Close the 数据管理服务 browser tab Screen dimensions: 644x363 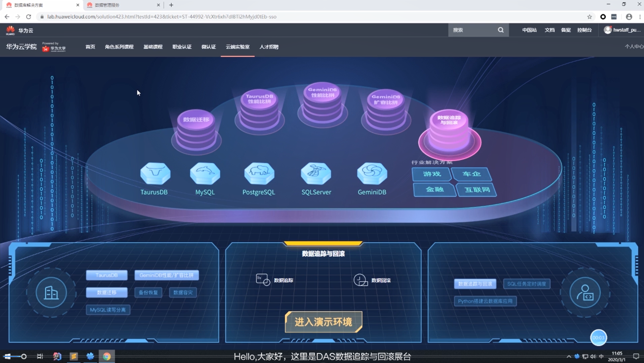pos(158,5)
